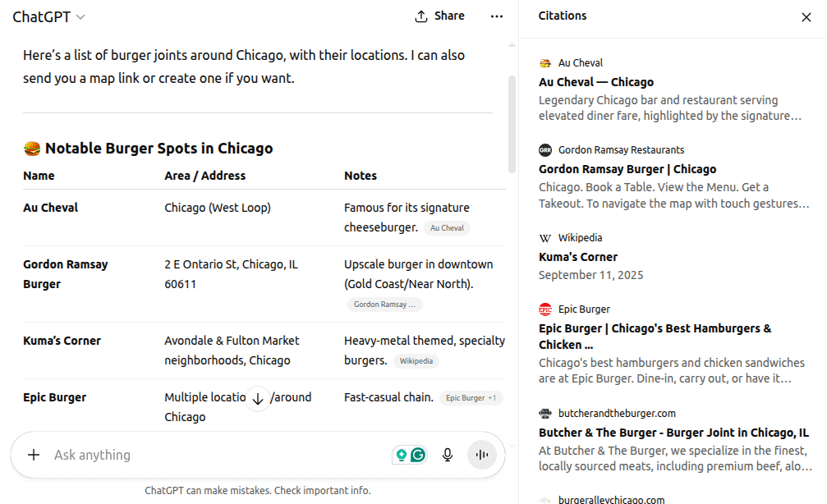Close the Citations panel with the X
827x504 pixels.
point(806,16)
